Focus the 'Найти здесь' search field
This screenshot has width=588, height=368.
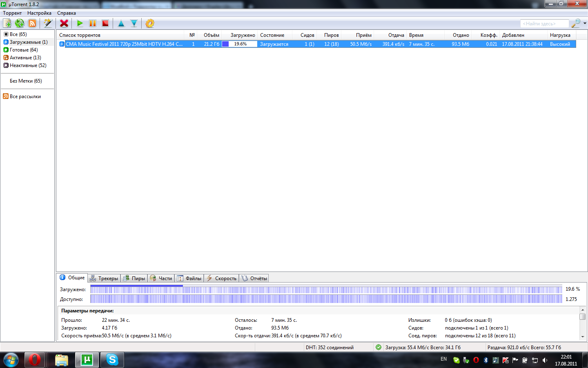pyautogui.click(x=545, y=24)
